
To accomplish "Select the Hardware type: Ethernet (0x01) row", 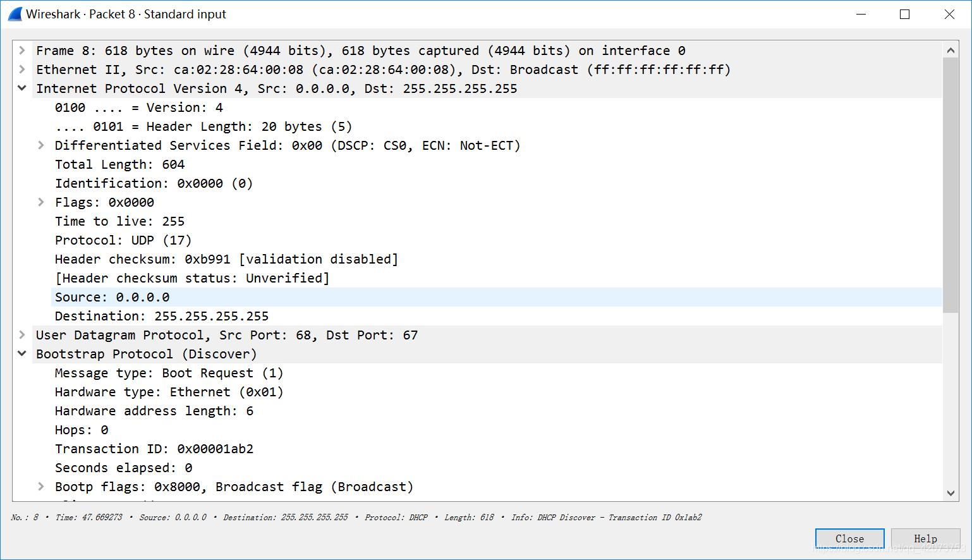I will [x=496, y=392].
